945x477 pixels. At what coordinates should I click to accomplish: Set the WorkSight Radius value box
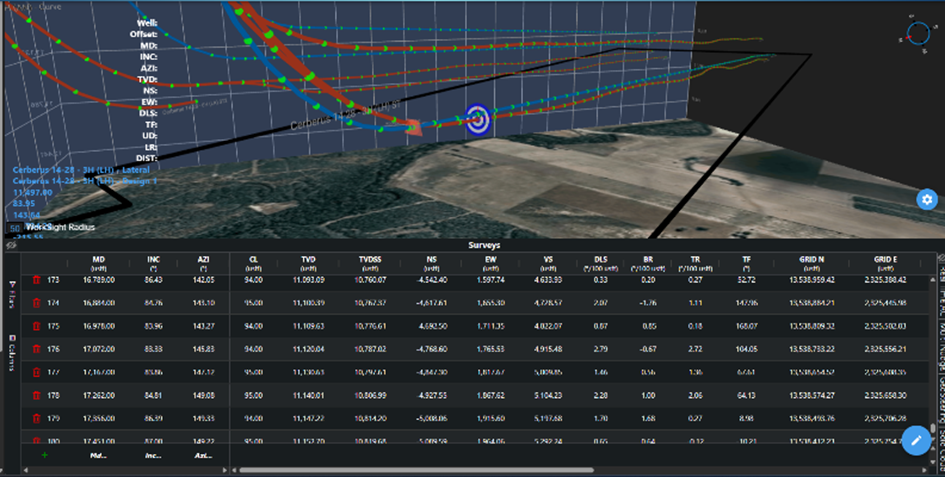click(15, 229)
